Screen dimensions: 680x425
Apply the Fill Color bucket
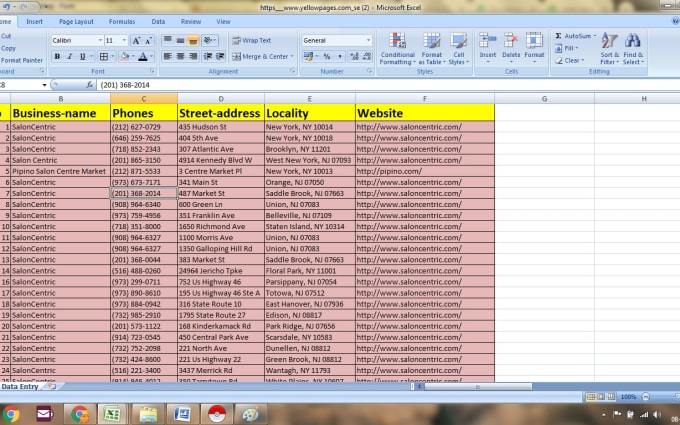pos(125,56)
